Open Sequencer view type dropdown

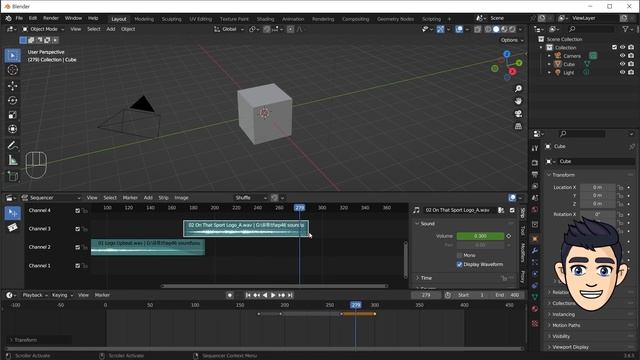[51, 198]
